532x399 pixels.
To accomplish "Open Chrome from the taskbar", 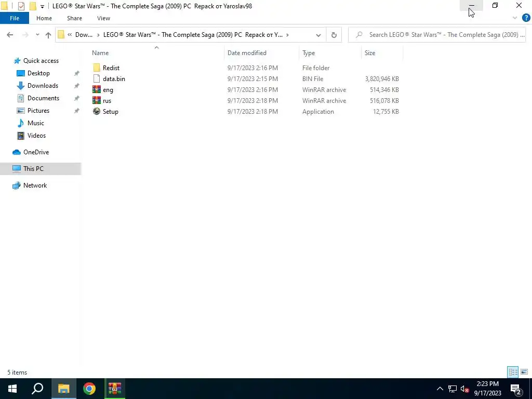I will point(89,389).
